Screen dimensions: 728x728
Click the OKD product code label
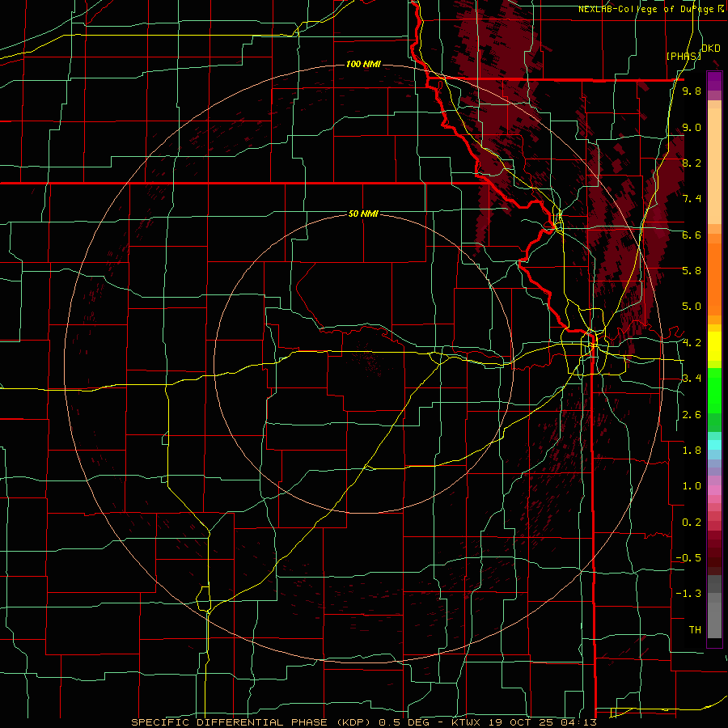(x=711, y=49)
